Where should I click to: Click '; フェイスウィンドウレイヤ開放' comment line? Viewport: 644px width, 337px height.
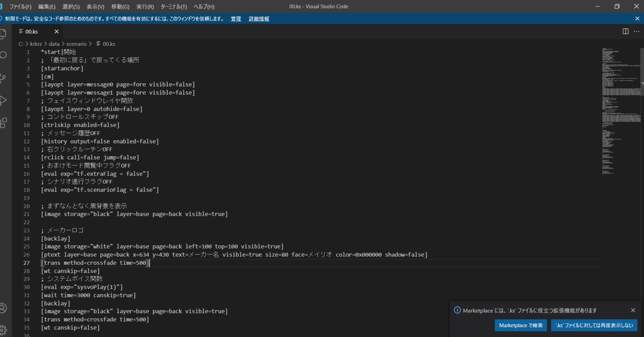[87, 101]
